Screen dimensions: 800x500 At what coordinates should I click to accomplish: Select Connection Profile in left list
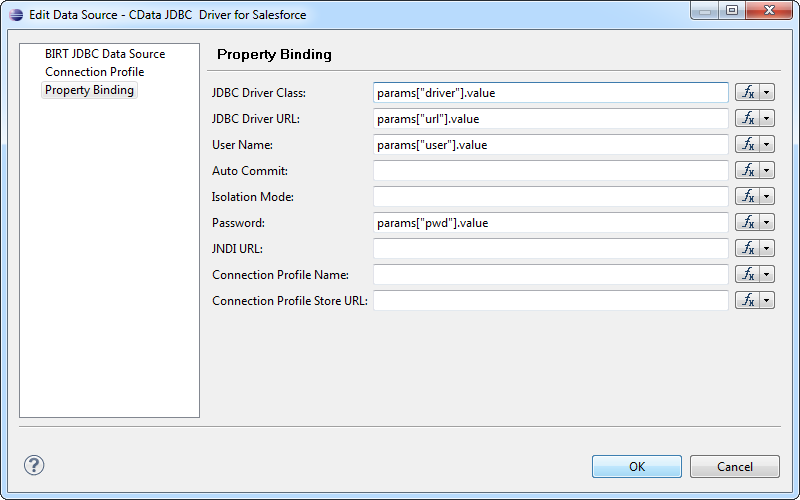pos(94,72)
